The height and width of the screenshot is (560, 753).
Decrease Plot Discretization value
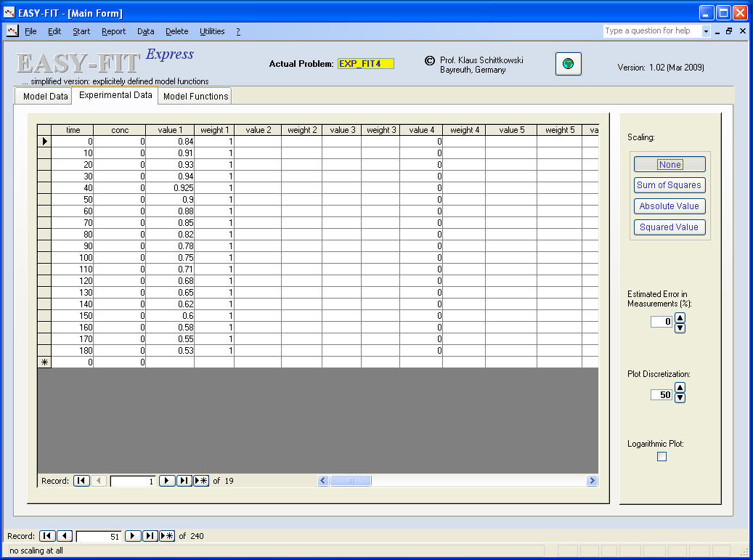(680, 399)
